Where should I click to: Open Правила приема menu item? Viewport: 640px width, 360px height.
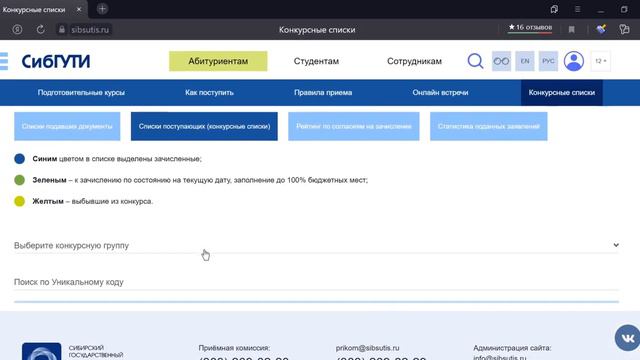point(323,93)
